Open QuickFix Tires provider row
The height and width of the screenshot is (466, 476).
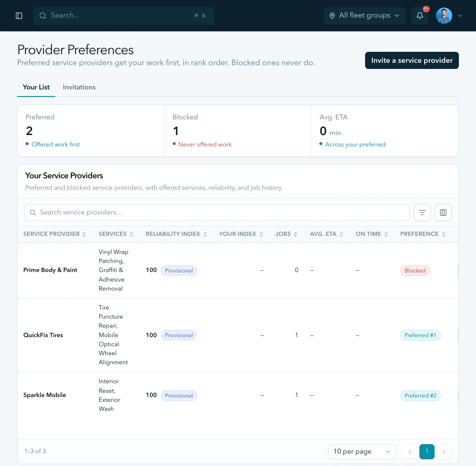point(238,335)
